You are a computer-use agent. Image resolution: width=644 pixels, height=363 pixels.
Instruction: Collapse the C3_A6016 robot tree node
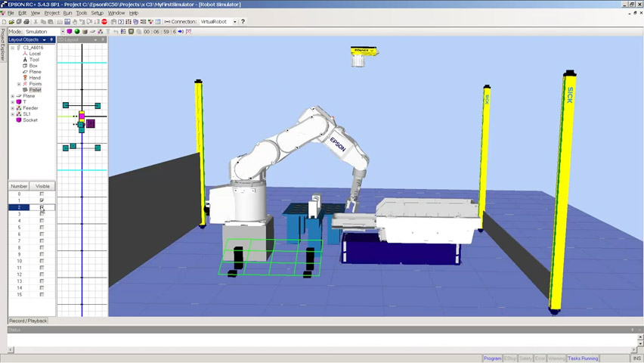[x=13, y=48]
